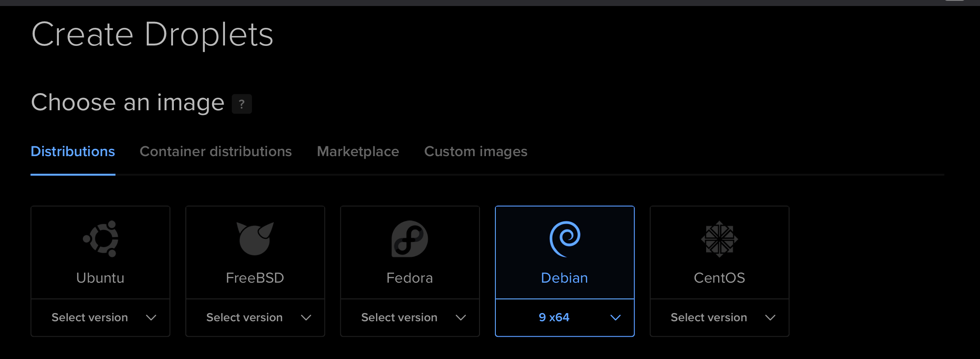This screenshot has width=980, height=359.
Task: Open the Ubuntu Select version dropdown
Action: (100, 318)
